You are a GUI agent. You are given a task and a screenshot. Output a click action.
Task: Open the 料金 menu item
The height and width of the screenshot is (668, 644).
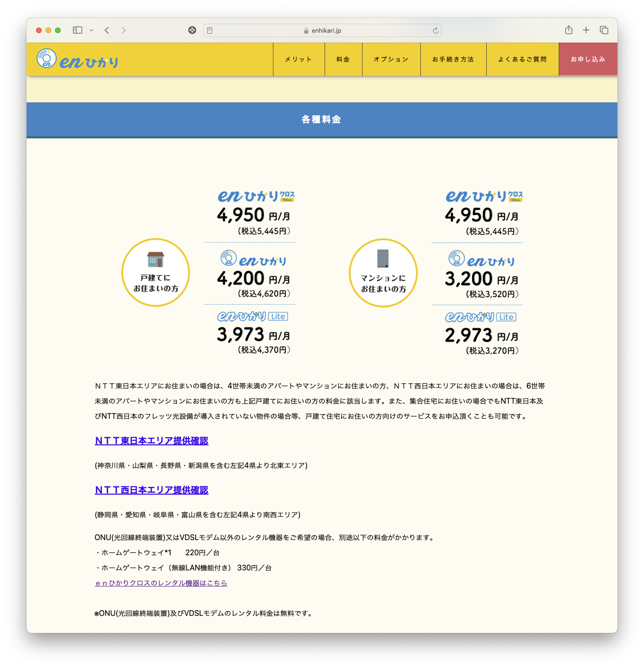coord(343,59)
